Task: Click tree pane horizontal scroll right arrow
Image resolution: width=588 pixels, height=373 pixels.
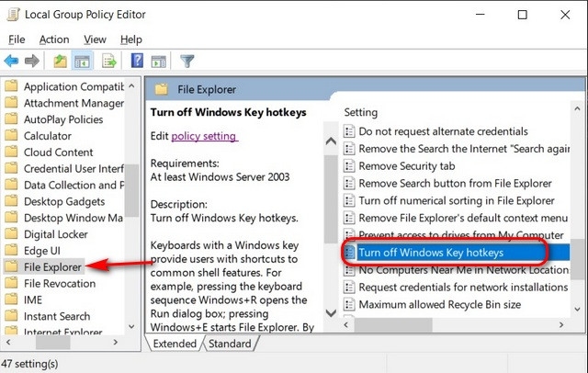Action: (x=116, y=343)
